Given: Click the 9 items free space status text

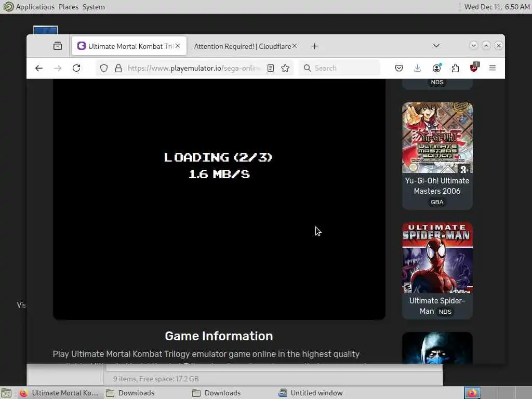Looking at the screenshot, I should pos(156,379).
